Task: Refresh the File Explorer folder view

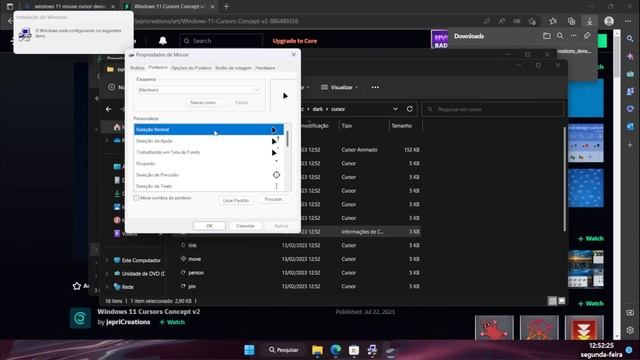Action: click(410, 109)
